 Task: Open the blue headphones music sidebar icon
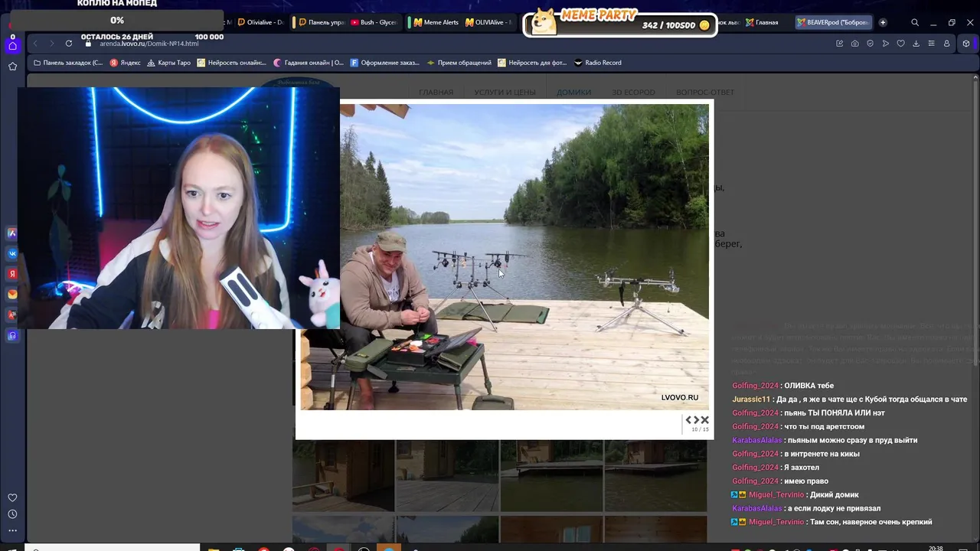(12, 335)
